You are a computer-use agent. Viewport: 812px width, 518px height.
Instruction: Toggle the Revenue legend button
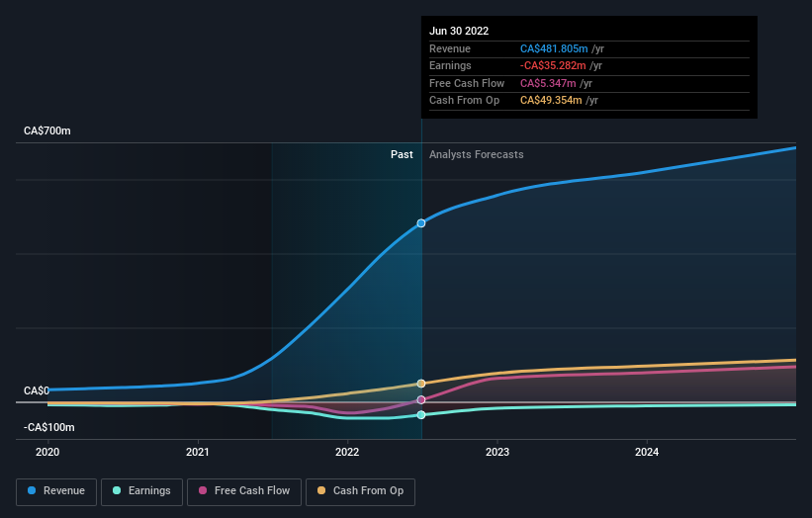coord(56,491)
